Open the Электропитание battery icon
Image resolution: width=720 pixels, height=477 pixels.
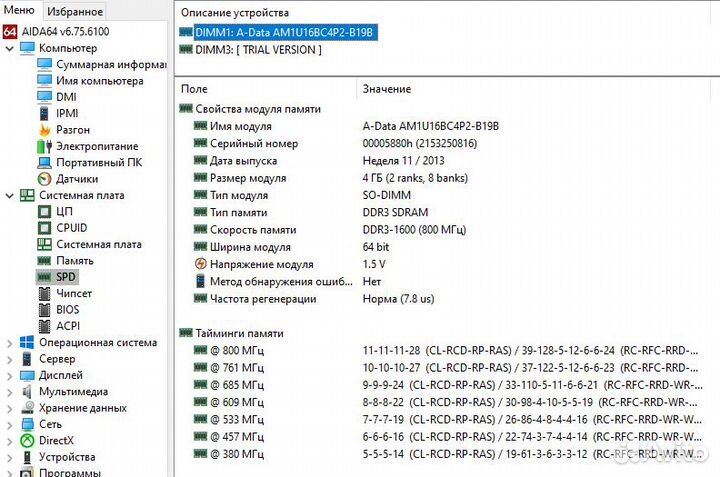coord(44,146)
